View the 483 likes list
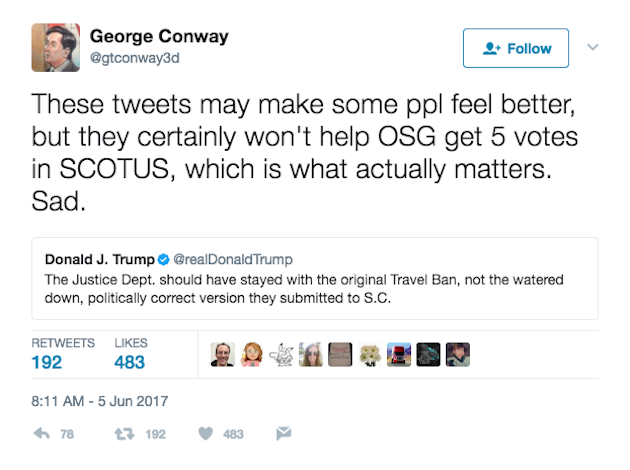Image resolution: width=630 pixels, height=470 pixels. [130, 362]
